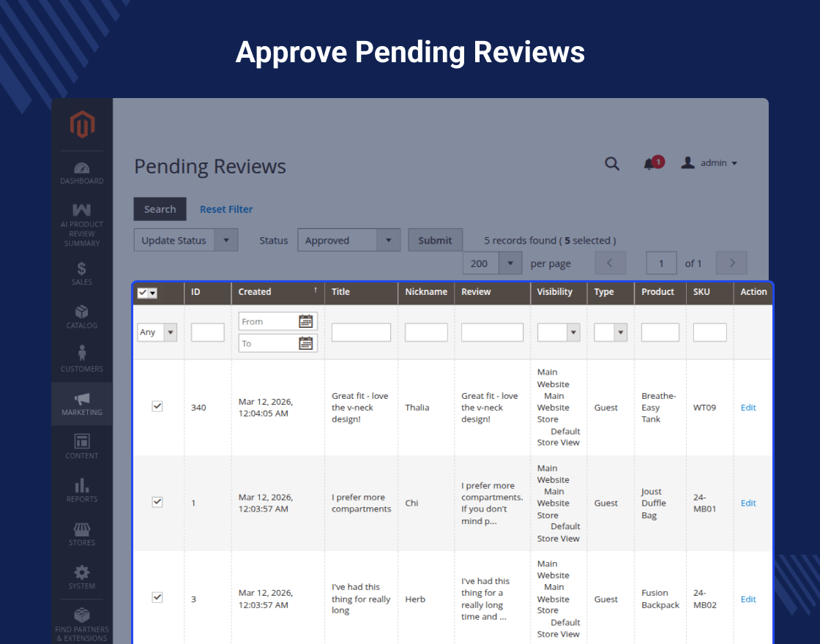Click the Submit button
Screen dimensions: 820x644
[435, 240]
